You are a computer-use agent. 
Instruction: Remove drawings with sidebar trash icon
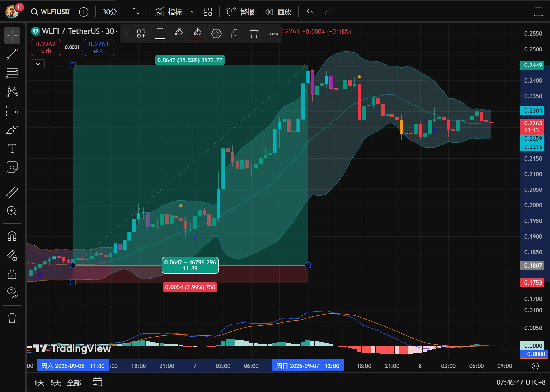coord(12,318)
